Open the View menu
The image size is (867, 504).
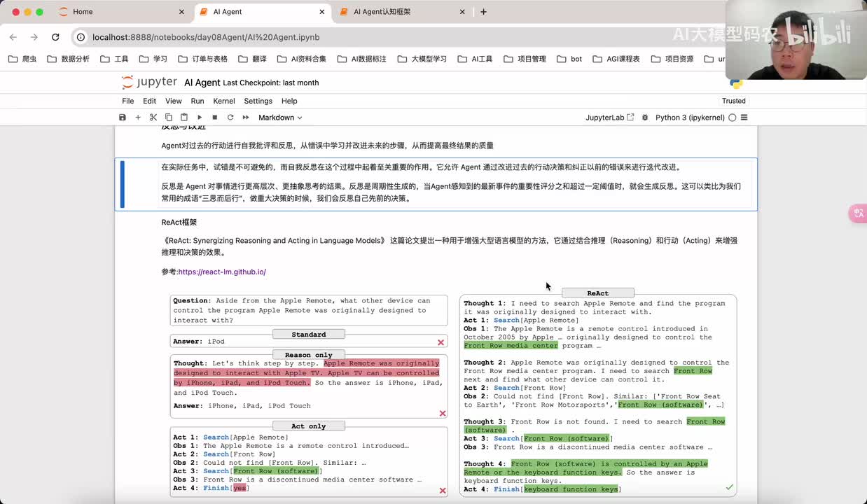click(x=174, y=101)
